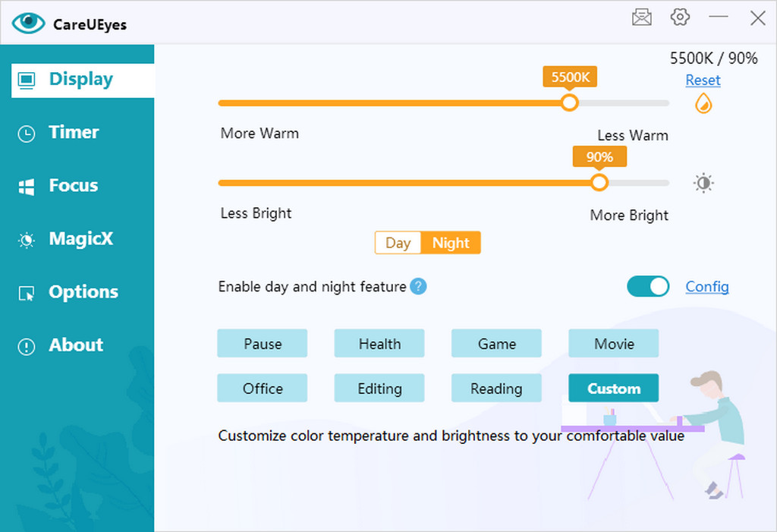This screenshot has width=777, height=532.
Task: Open settings gear in title bar
Action: click(x=680, y=17)
